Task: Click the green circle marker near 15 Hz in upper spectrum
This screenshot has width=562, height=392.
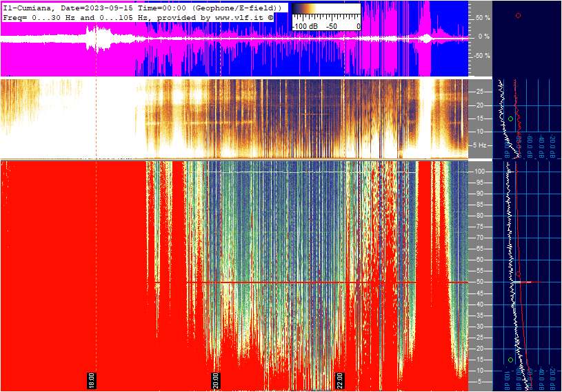Action: [511, 118]
